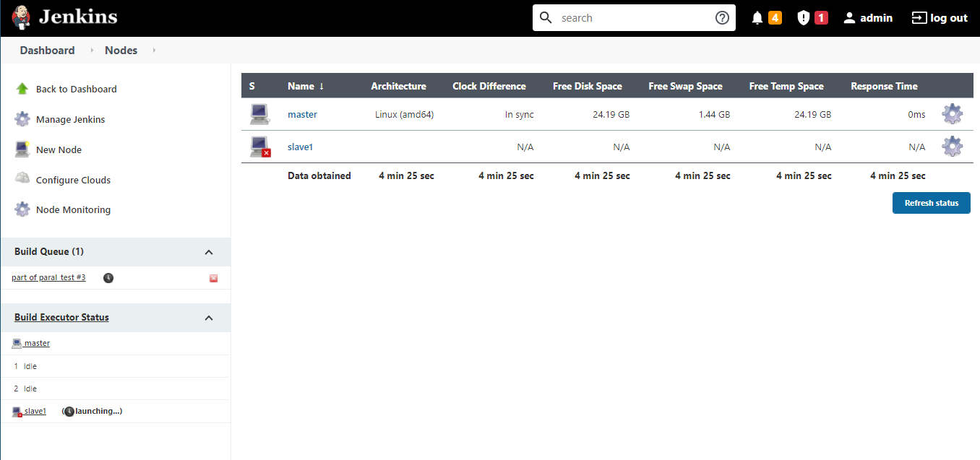Open Build Executor Status link
980x460 pixels.
click(x=61, y=317)
